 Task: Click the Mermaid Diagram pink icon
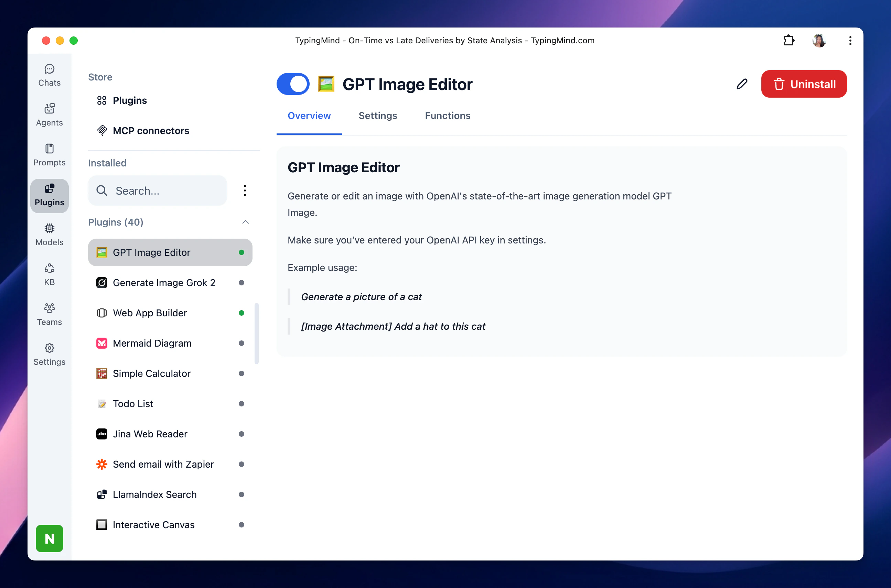(102, 343)
